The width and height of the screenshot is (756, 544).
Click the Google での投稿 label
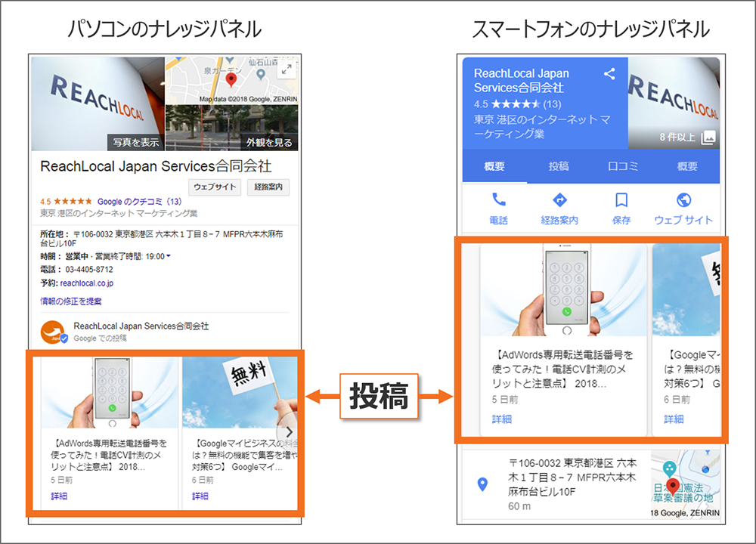(x=100, y=338)
